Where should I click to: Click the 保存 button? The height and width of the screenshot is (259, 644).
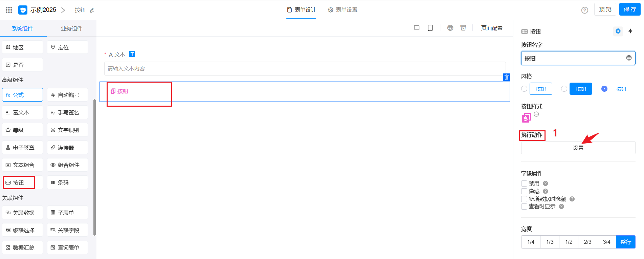pyautogui.click(x=629, y=9)
